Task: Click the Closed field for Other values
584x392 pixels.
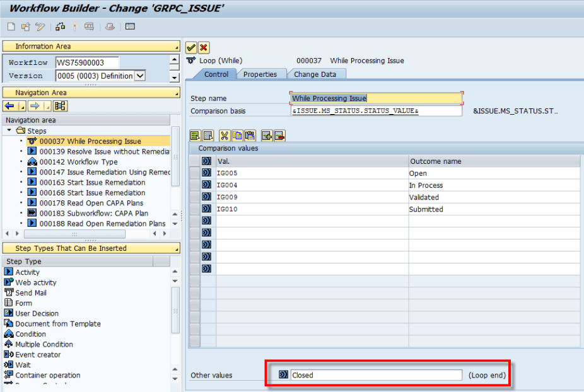Action: 376,375
